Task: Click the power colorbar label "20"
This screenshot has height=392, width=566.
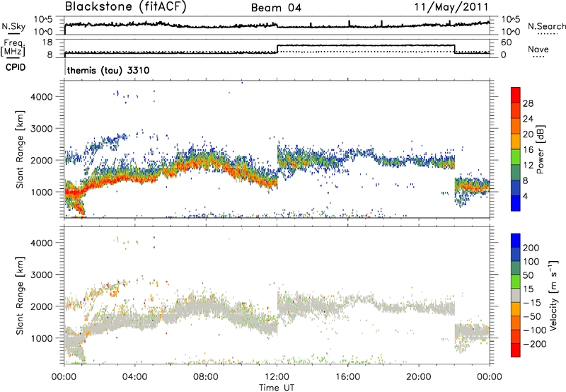Action: coord(528,134)
